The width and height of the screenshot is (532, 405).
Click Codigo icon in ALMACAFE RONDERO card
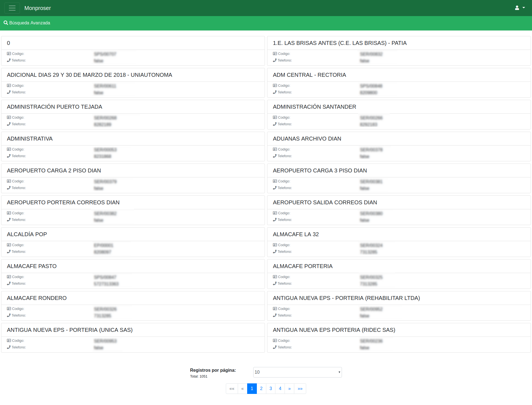[9, 309]
